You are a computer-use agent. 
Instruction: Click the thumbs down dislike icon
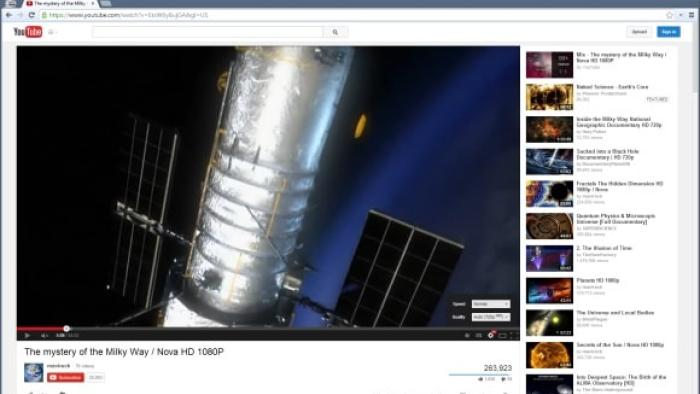[503, 379]
